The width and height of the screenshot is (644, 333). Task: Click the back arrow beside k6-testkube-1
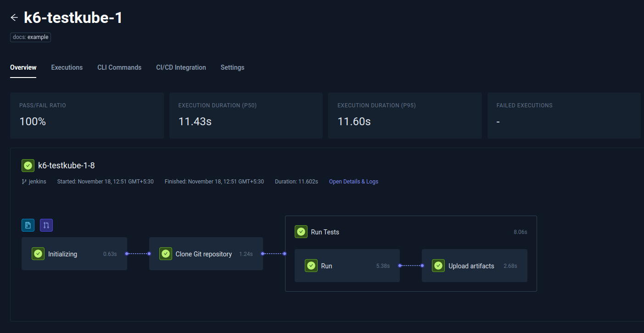point(14,17)
